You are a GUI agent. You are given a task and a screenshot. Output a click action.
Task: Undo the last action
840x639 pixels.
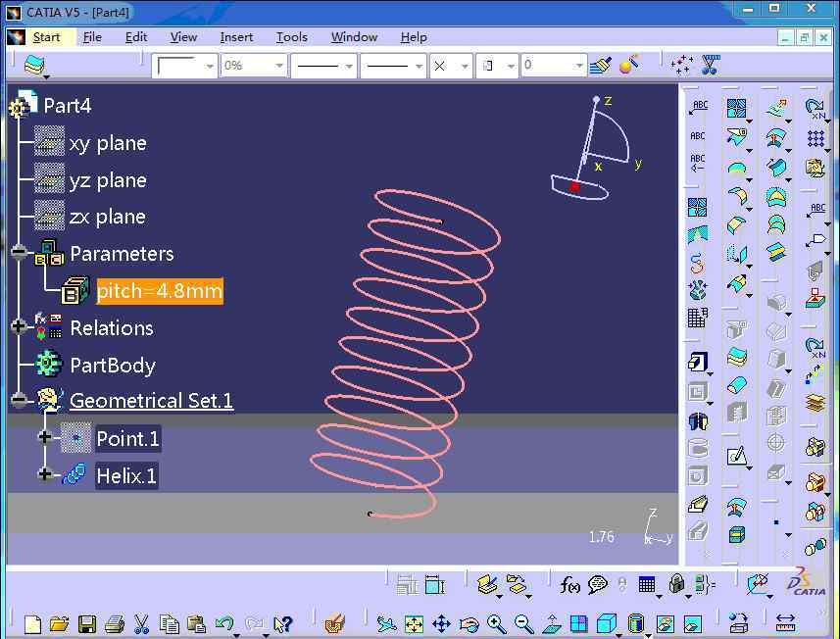(x=223, y=624)
